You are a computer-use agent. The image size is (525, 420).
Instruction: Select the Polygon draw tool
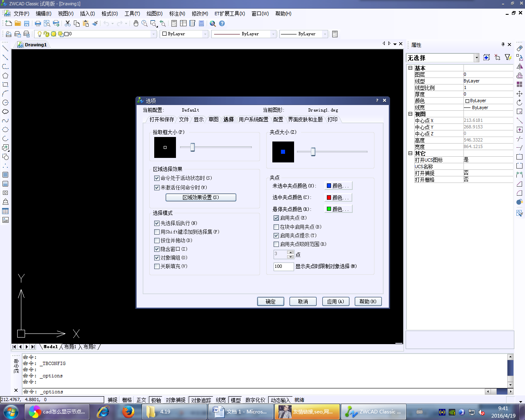[5, 75]
